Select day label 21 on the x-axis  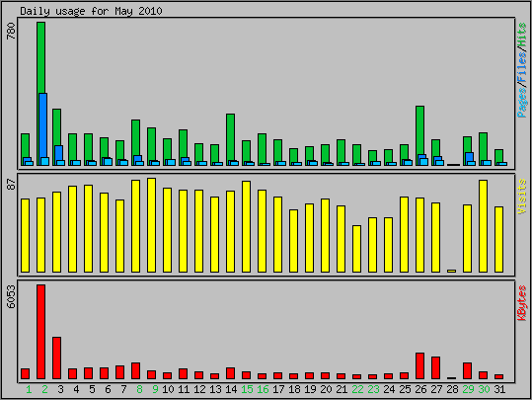tap(342, 389)
